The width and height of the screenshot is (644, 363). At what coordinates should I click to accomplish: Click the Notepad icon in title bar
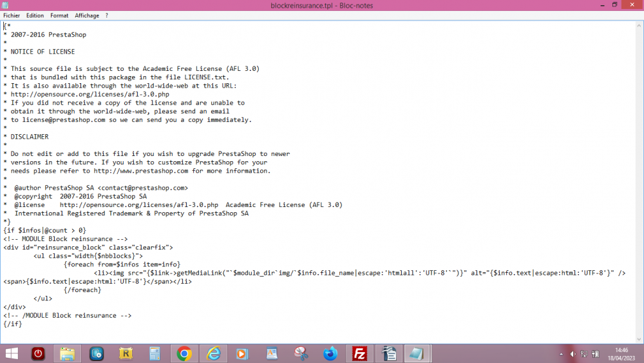pos(5,5)
